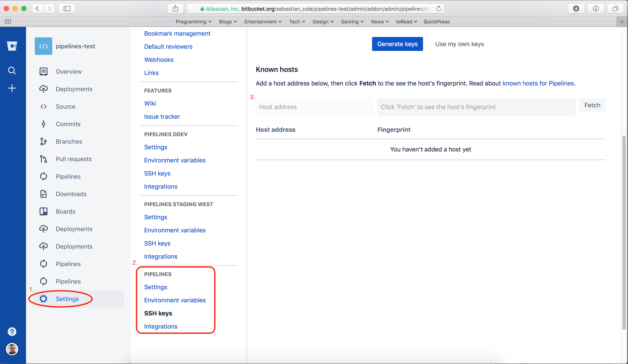This screenshot has width=628, height=364.
Task: Select Webhooks in settings menu
Action: (159, 59)
